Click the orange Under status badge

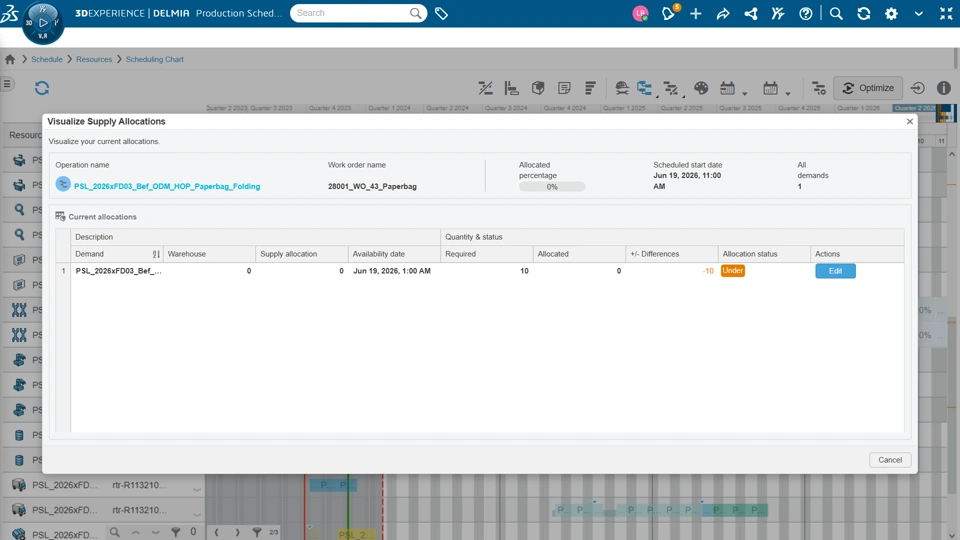(x=732, y=271)
